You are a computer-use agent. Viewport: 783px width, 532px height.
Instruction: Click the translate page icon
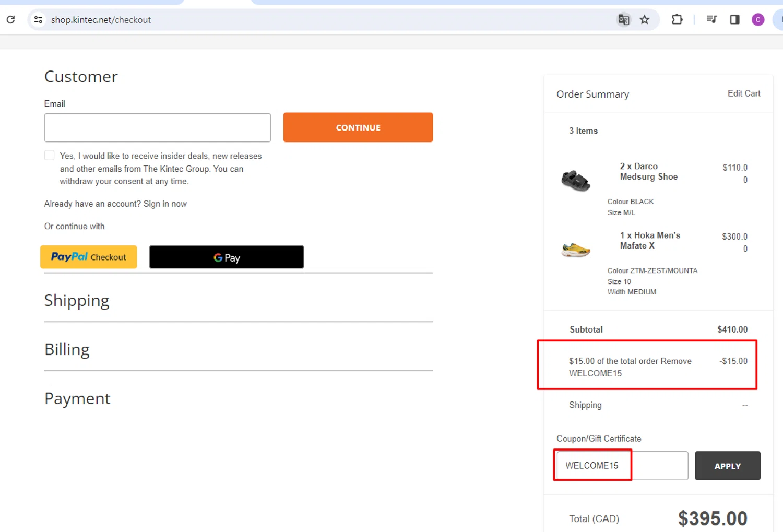click(x=623, y=20)
